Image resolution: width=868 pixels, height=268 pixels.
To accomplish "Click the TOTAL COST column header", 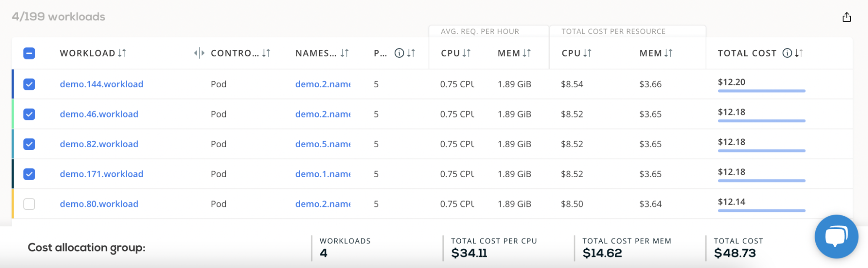I will [x=747, y=53].
